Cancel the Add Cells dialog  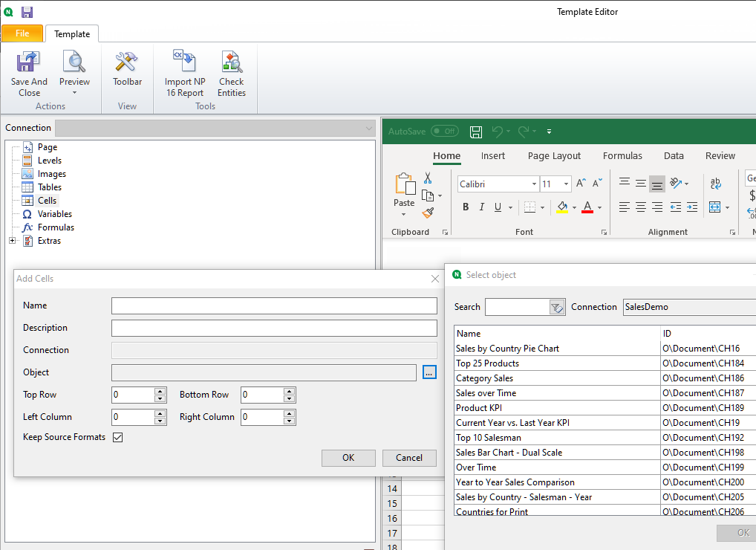409,458
